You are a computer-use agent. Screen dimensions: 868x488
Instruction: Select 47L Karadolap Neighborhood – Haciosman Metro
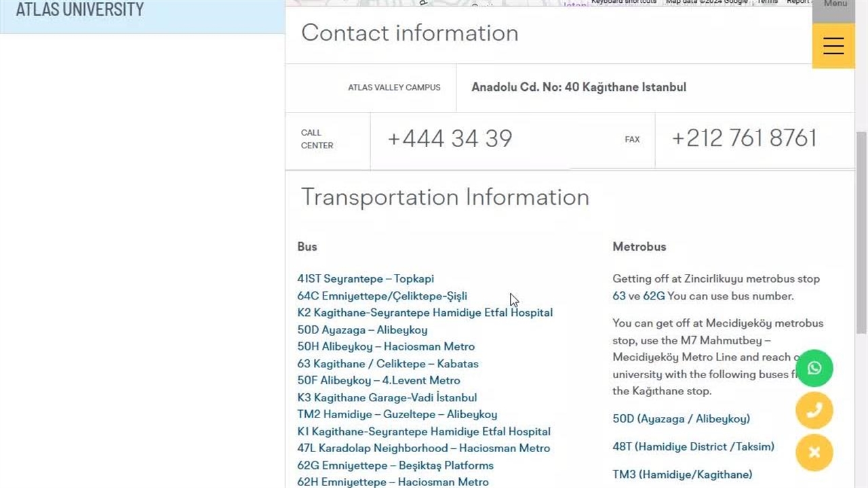(x=423, y=448)
